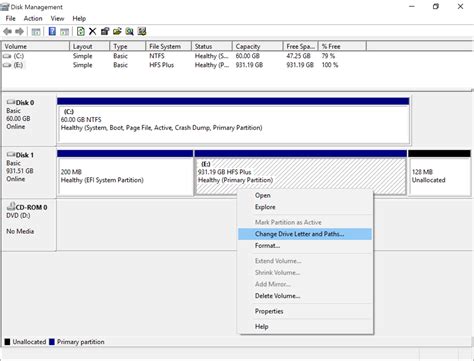Sort by the Free Space column header
474x361 pixels.
(x=301, y=46)
